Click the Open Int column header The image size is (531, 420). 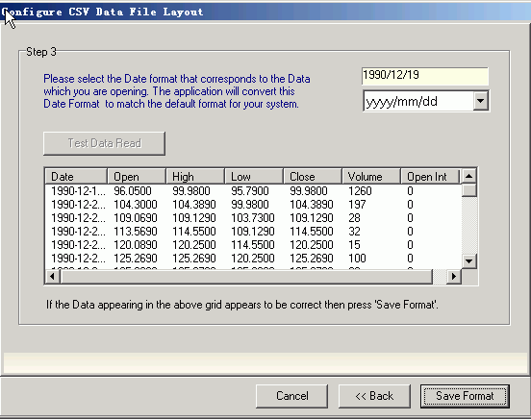tap(430, 176)
